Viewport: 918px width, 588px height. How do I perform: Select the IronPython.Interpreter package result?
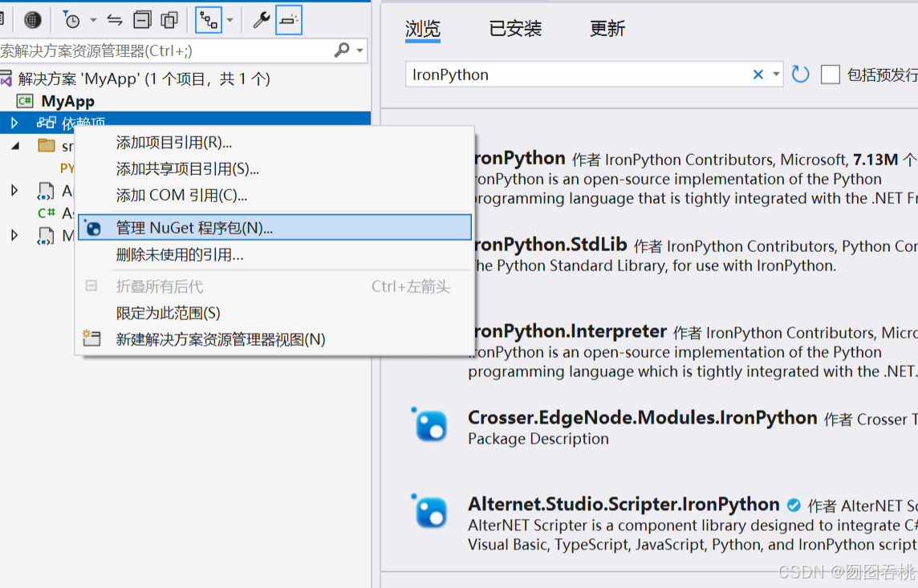693,351
